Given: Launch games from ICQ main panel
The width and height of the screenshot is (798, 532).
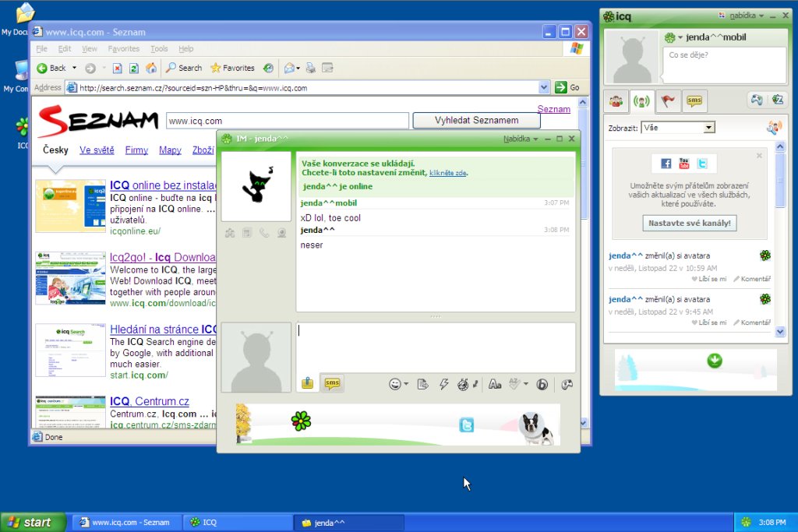Looking at the screenshot, I should pos(757,100).
